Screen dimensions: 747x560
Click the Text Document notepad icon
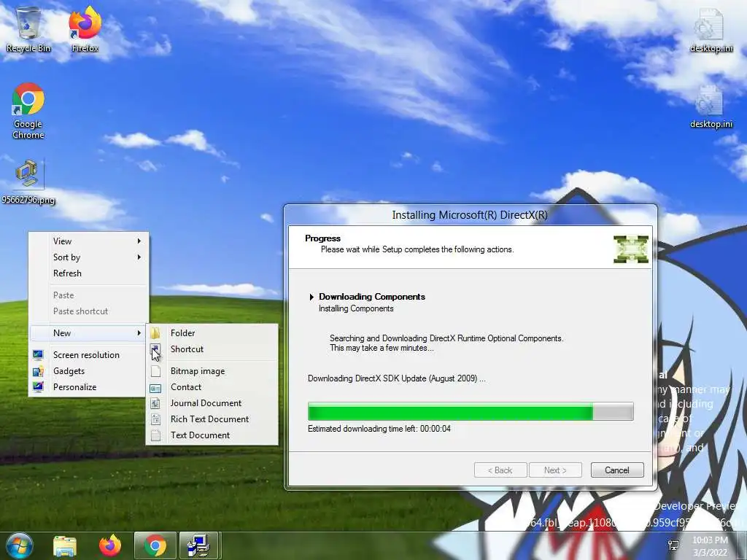click(x=155, y=435)
